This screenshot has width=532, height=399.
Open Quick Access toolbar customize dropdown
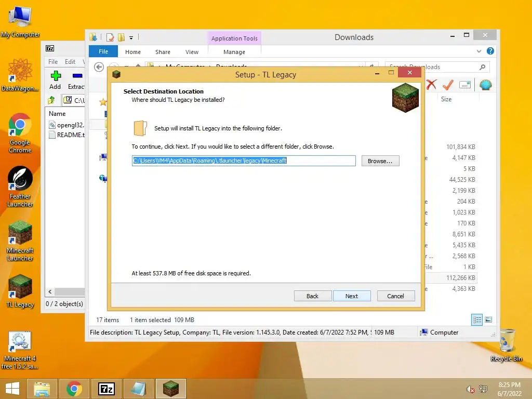131,37
